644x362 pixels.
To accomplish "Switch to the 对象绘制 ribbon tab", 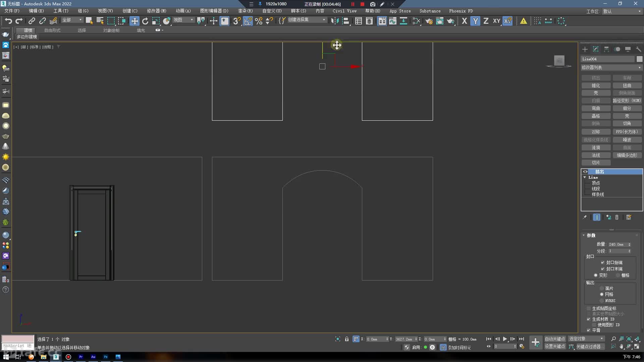I will 111,30.
